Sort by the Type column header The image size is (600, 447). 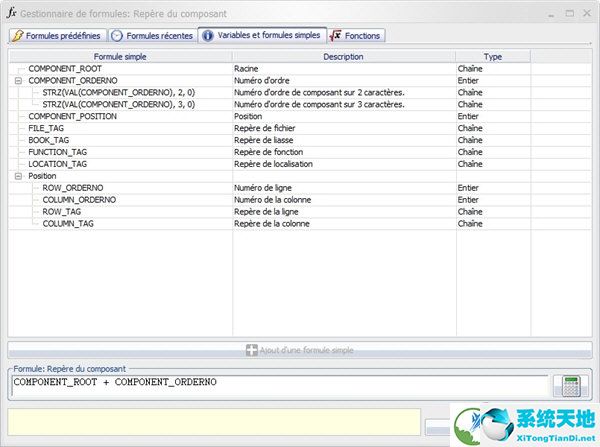tap(493, 57)
